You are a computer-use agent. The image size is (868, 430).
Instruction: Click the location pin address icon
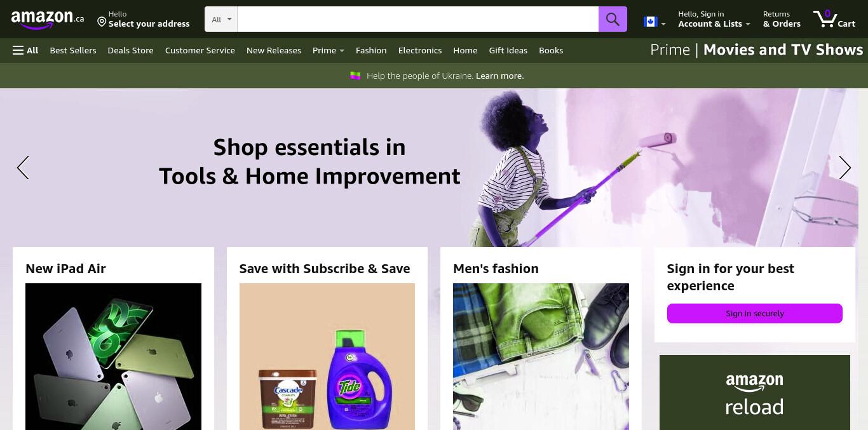click(x=102, y=22)
